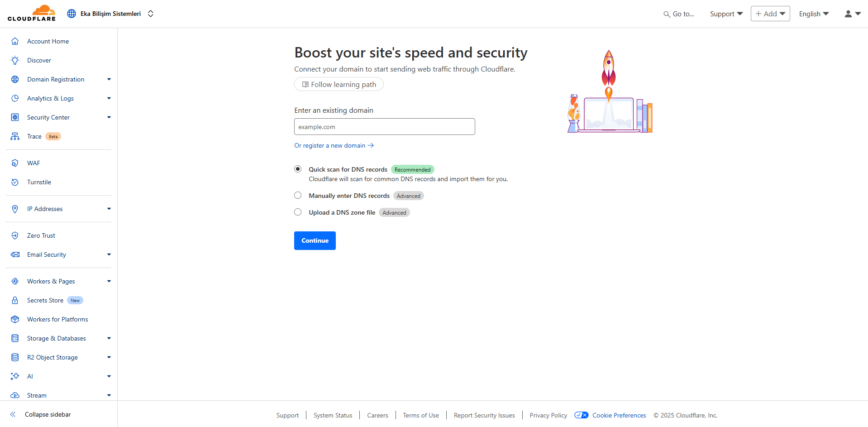Click the Stream cloud icon

(x=15, y=395)
